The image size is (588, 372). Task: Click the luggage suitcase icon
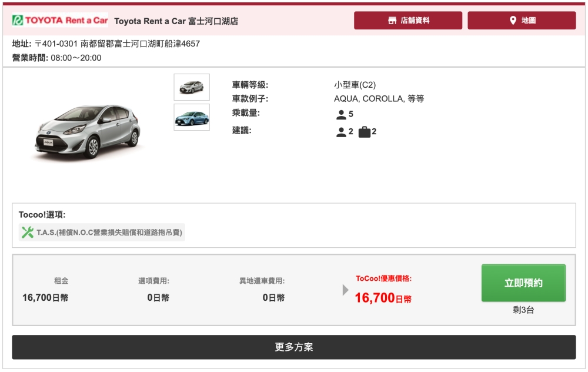(365, 132)
